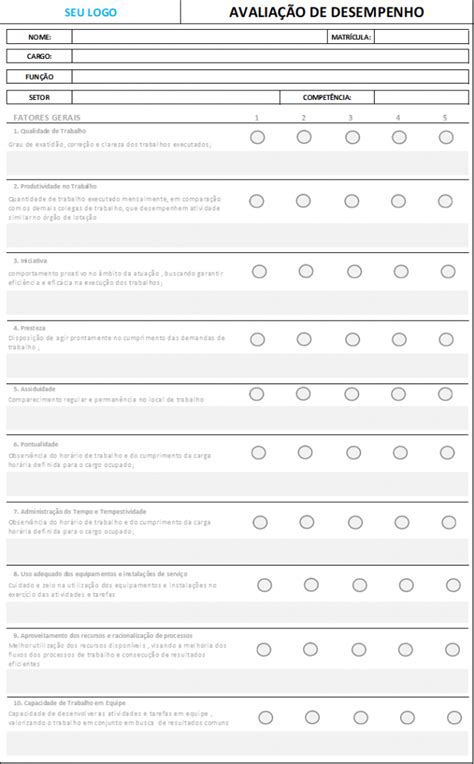
Task: Select rating 5 for Qualidade de Trabalho
Action: (446, 137)
